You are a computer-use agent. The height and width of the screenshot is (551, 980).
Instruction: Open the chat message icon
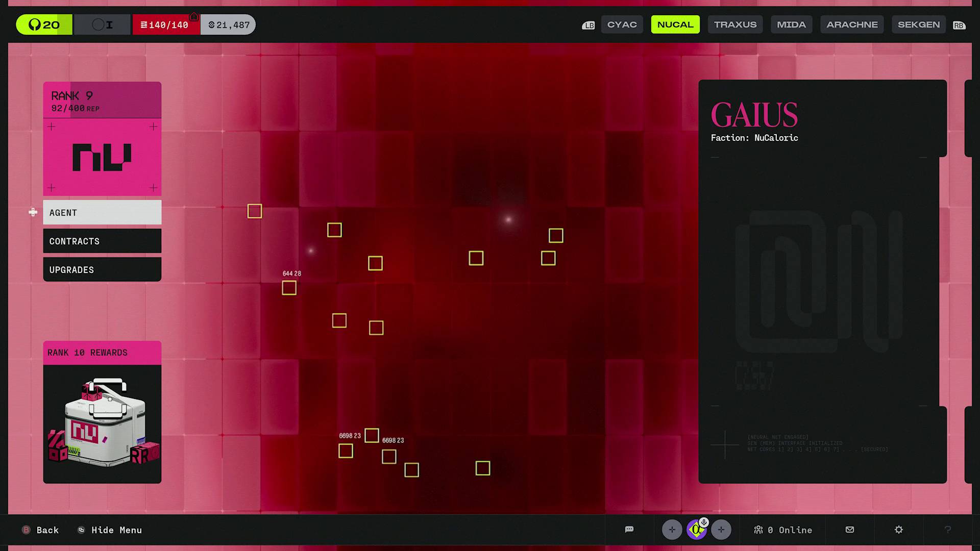(629, 530)
